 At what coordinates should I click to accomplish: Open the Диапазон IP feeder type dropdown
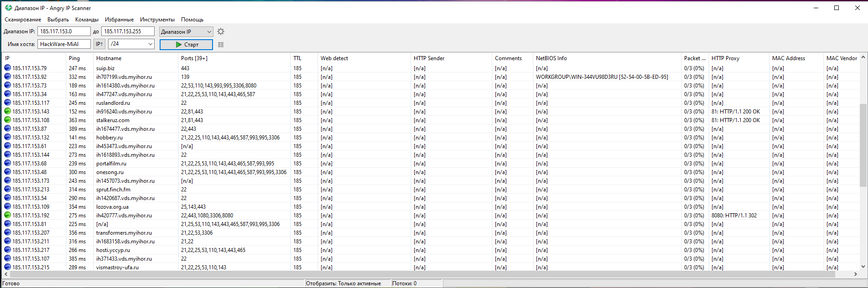coord(186,31)
